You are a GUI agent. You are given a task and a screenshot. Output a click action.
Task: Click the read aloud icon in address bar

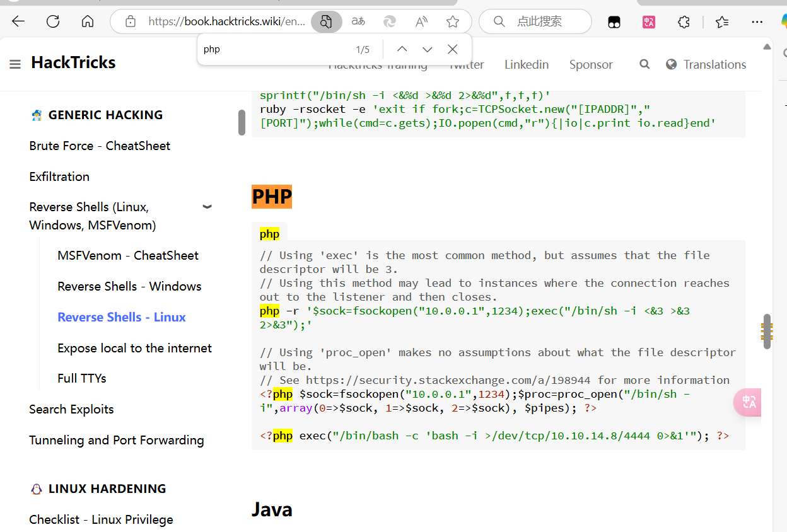pos(421,21)
